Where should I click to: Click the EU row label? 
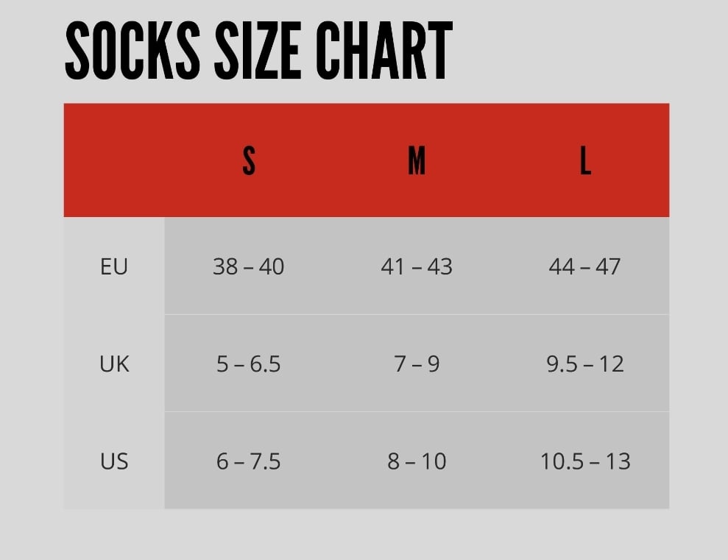[x=114, y=266]
